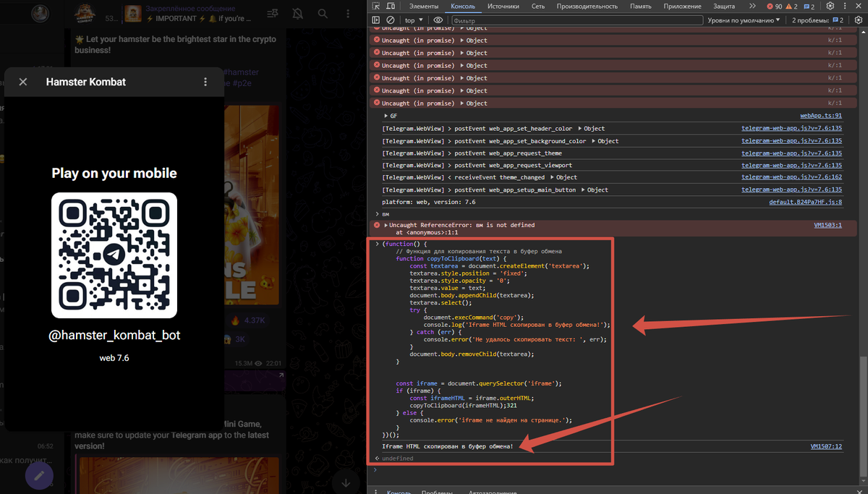Open the 'Уровни по умолчанию' log levels dropdown
868x494 pixels.
[x=744, y=20]
